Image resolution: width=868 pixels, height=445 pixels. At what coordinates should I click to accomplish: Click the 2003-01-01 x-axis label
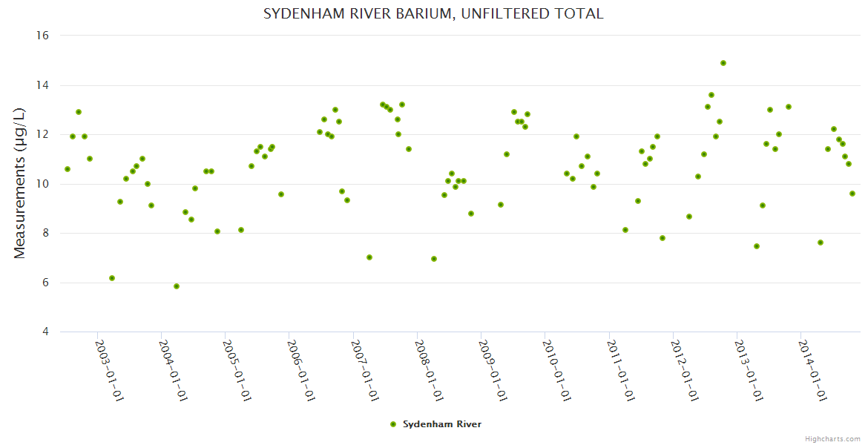tap(109, 370)
